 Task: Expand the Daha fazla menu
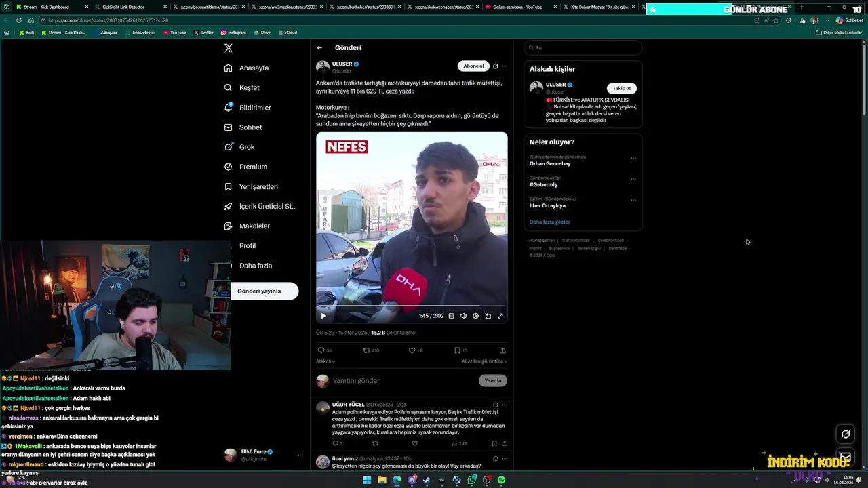pos(256,266)
